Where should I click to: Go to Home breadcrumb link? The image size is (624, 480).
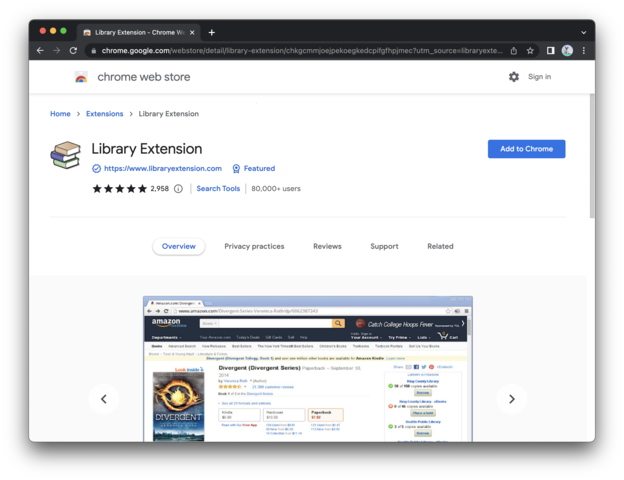tap(60, 114)
